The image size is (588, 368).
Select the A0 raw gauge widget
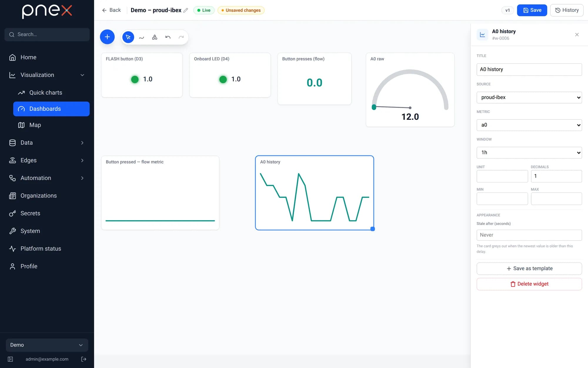click(410, 90)
